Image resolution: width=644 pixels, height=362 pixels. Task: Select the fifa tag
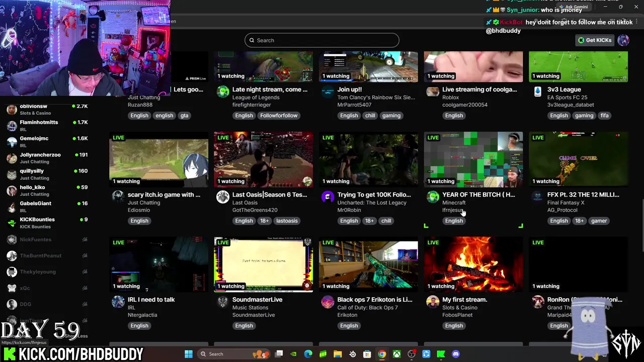[604, 116]
